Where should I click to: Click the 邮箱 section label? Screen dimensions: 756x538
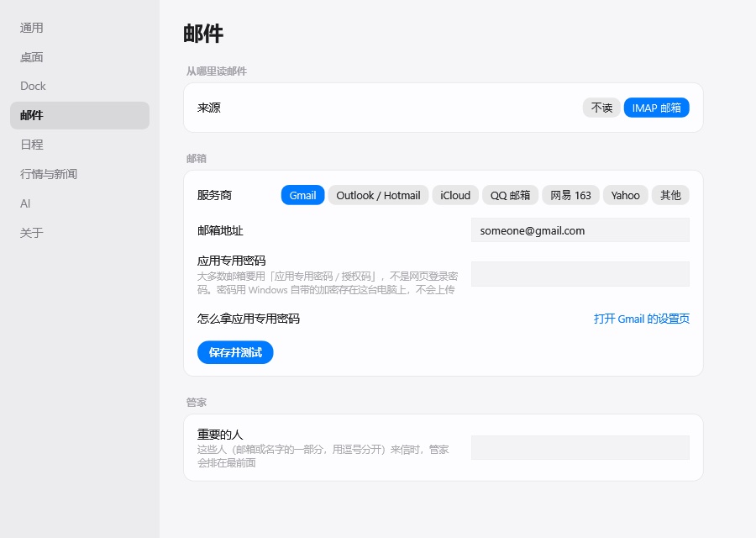click(x=197, y=159)
